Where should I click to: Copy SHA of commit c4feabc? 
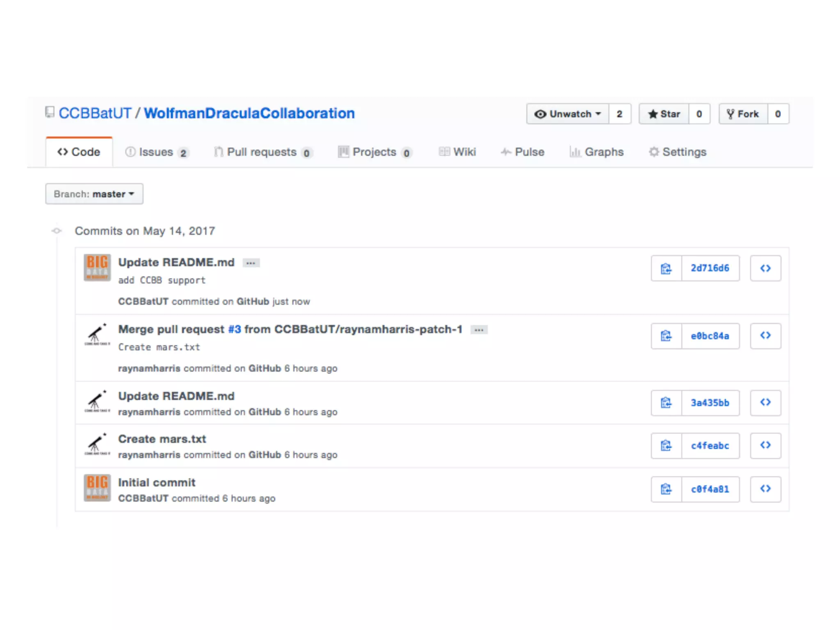666,445
